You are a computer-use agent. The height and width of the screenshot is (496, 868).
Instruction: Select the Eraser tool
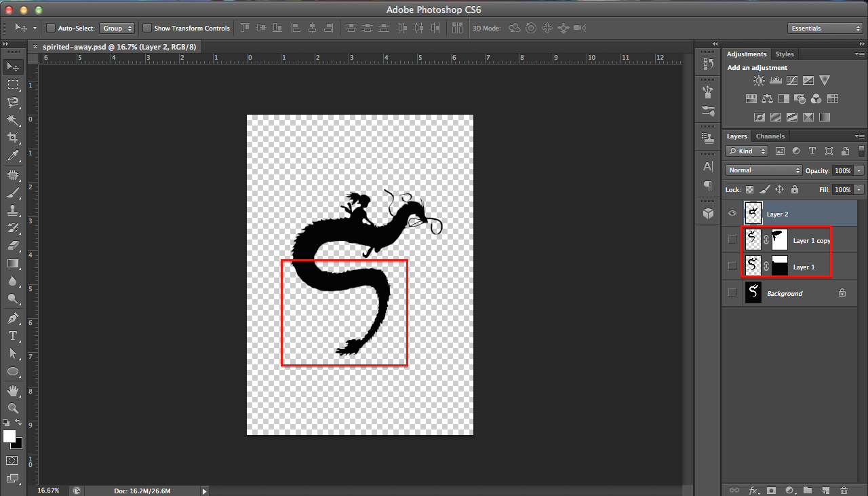click(13, 246)
